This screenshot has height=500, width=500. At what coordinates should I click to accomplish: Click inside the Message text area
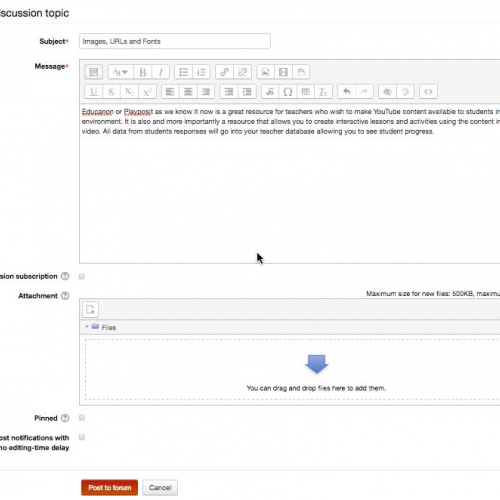click(289, 183)
